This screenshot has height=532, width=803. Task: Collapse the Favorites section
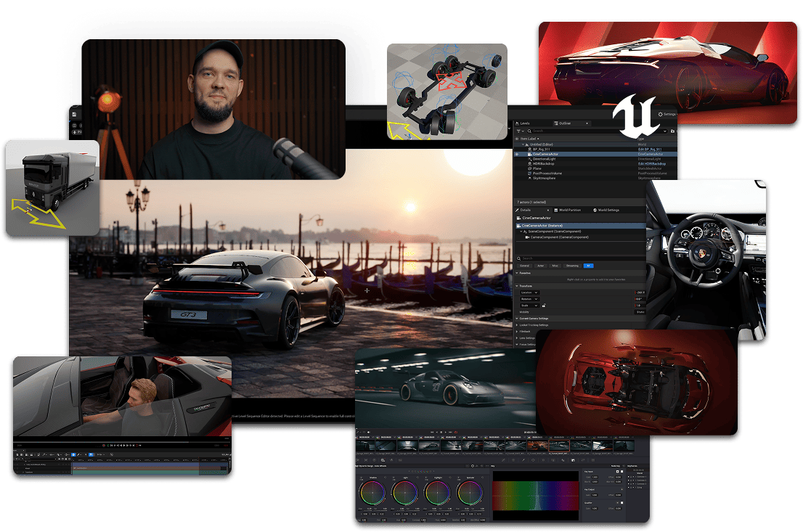[x=517, y=273]
